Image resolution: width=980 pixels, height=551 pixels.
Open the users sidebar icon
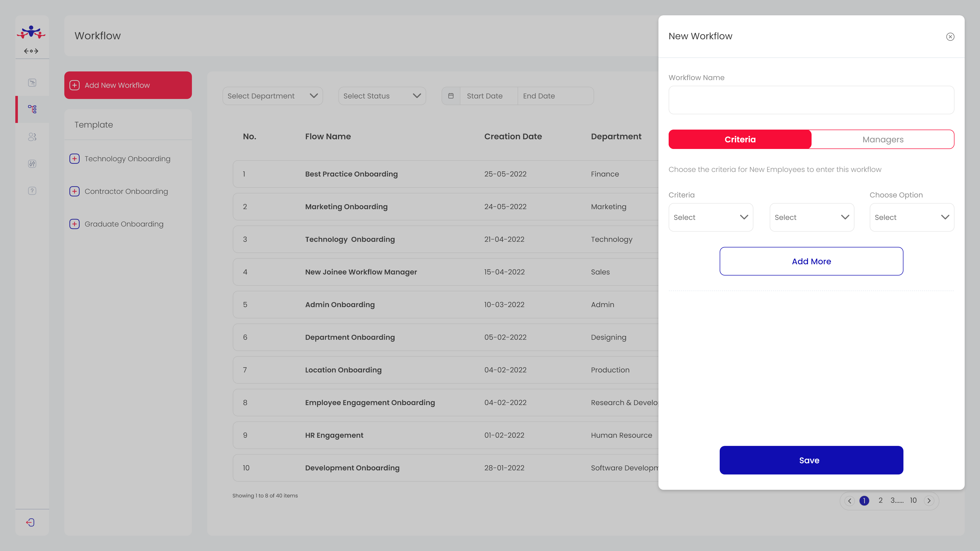click(x=32, y=137)
